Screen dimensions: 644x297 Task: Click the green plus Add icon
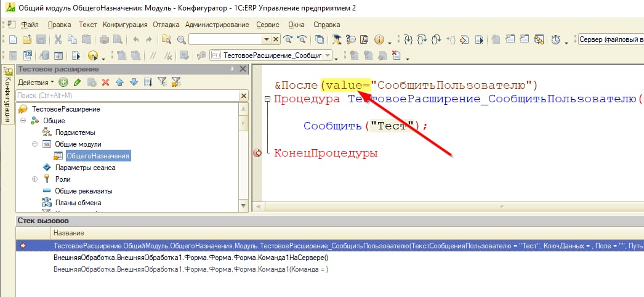click(x=63, y=82)
